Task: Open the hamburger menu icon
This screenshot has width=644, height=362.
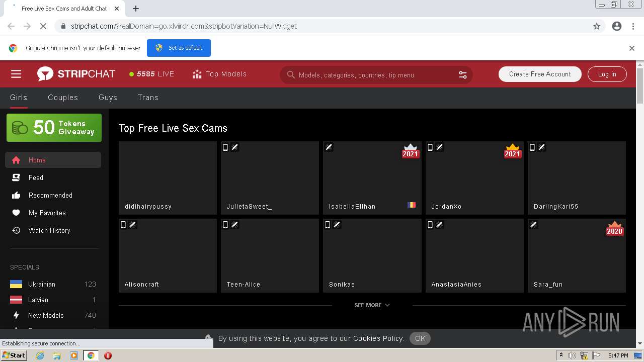Action: (x=16, y=74)
